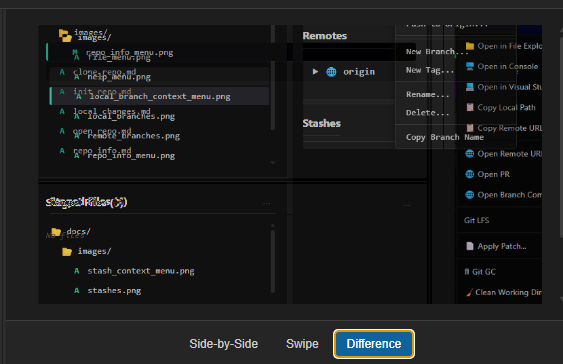Select the Open PR entry
The height and width of the screenshot is (364, 563).
493,174
